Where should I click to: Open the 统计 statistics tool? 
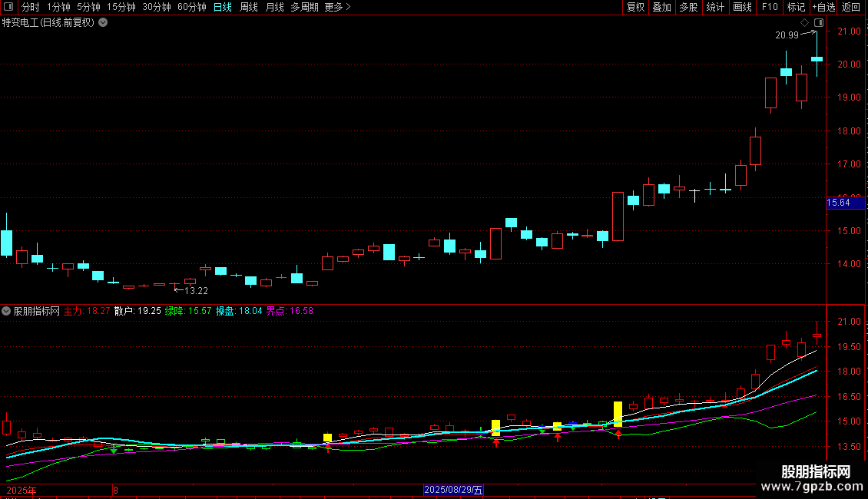coord(714,7)
